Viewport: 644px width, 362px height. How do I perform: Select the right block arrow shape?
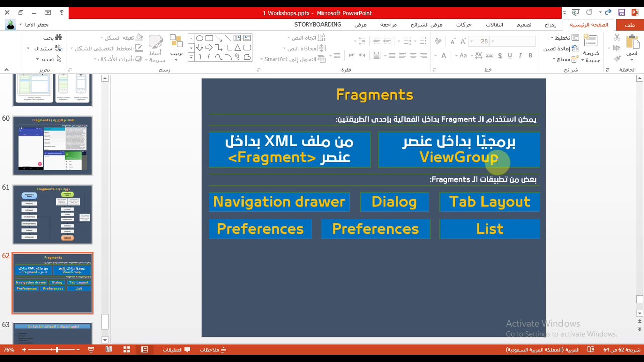tap(209, 48)
